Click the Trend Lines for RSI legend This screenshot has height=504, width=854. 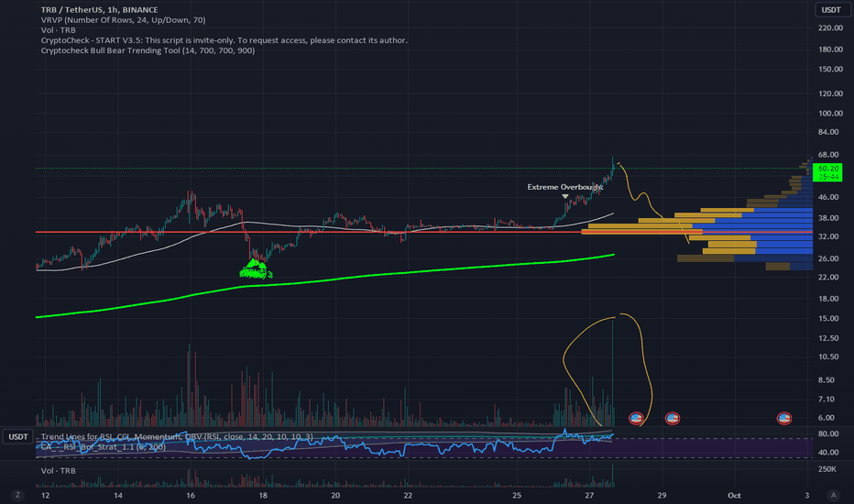click(177, 436)
